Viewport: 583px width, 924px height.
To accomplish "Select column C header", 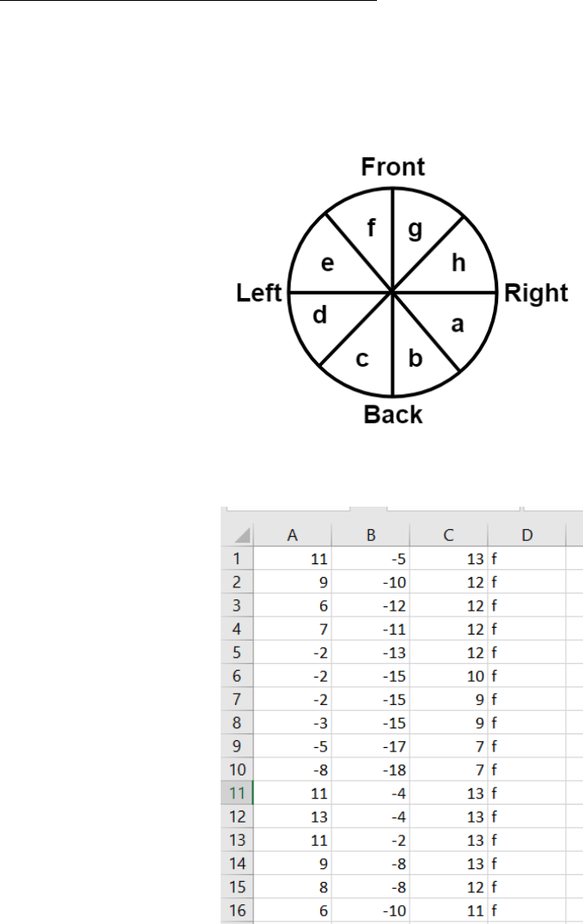I will [x=448, y=535].
